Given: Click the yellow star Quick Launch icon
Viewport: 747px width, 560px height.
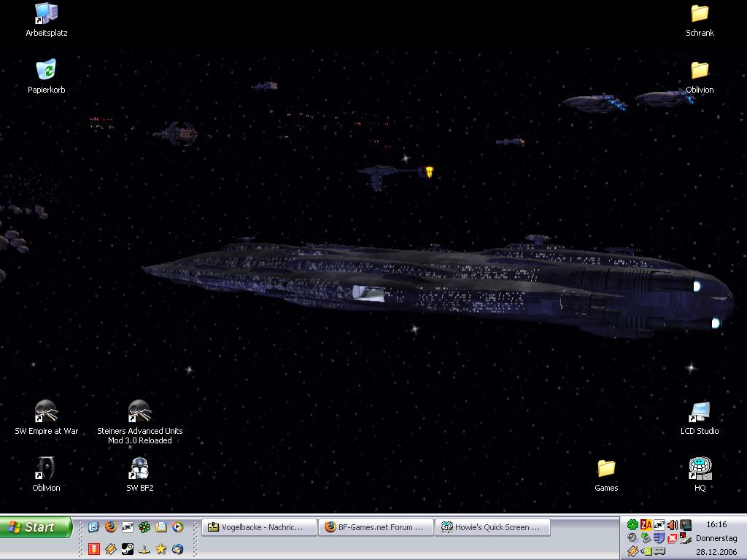Looking at the screenshot, I should [161, 549].
